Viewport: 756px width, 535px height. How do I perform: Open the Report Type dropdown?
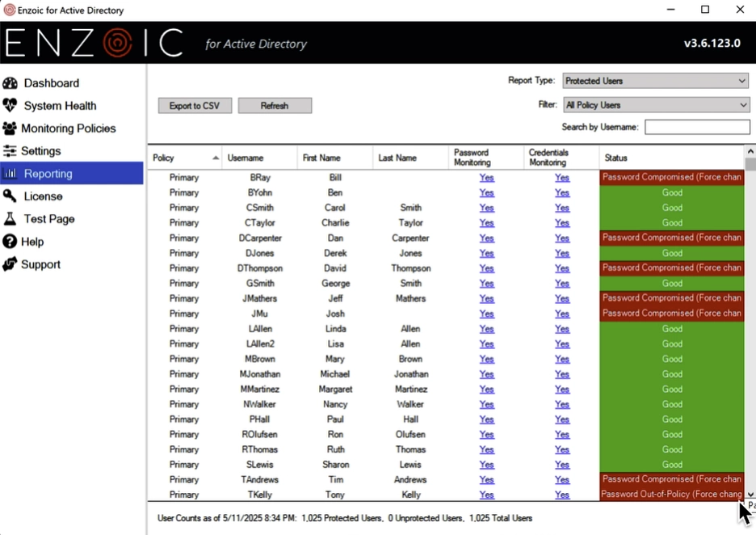click(656, 81)
